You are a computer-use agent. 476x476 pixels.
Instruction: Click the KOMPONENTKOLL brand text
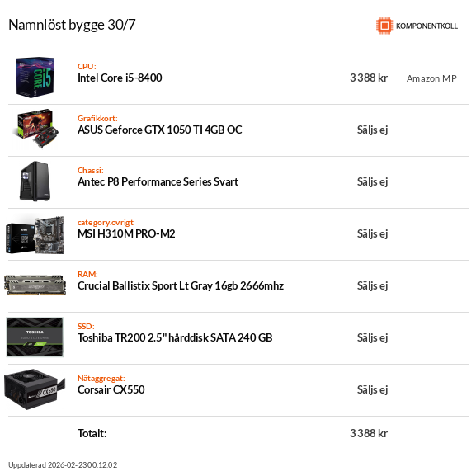pyautogui.click(x=427, y=26)
